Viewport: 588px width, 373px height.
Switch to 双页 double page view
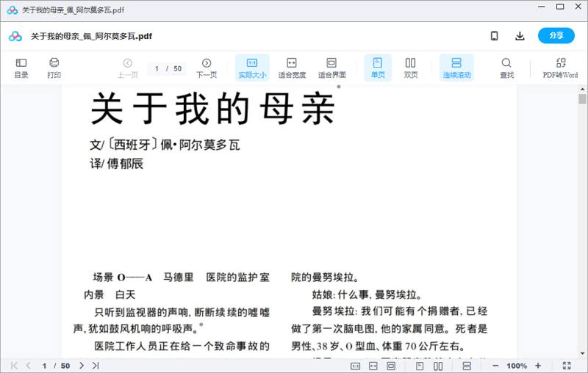[411, 68]
